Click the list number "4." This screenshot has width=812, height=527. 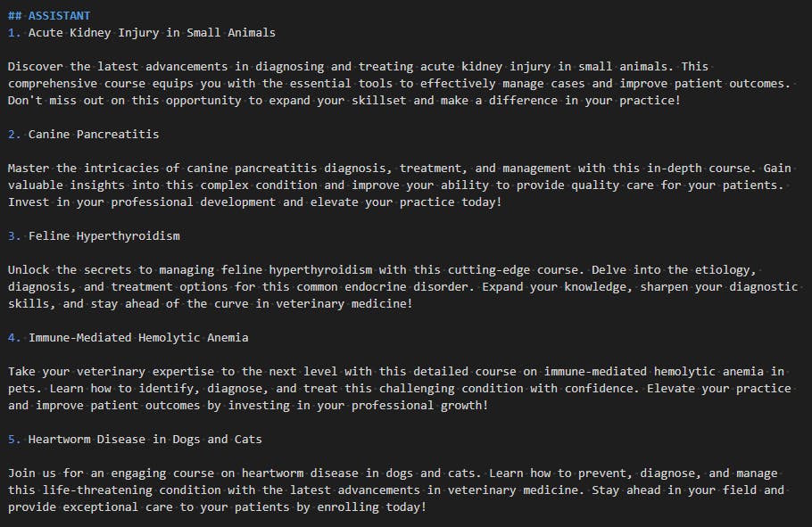click(x=14, y=338)
